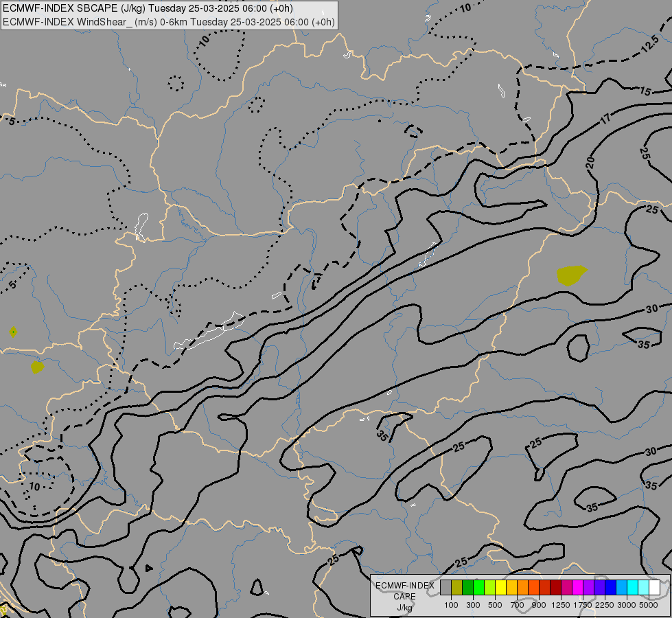Pick the amber gold legend swatch

coord(511,588)
